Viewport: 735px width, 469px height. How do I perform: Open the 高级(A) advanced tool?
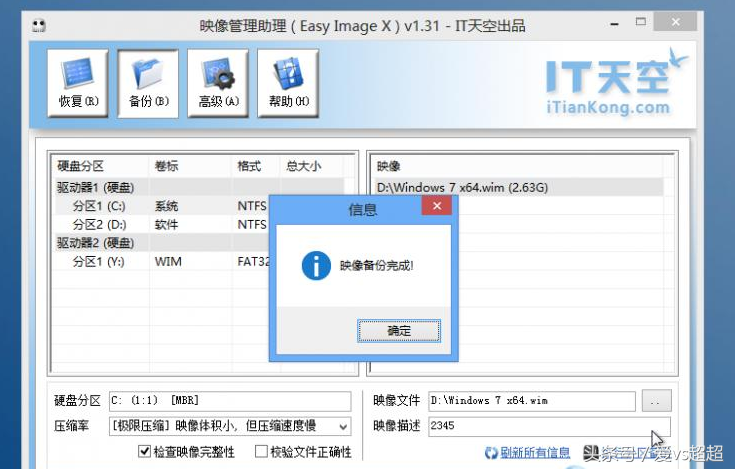(x=218, y=83)
